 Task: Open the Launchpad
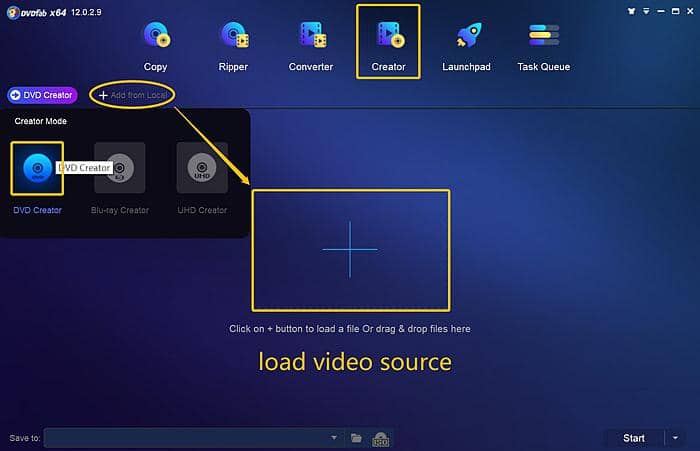point(466,46)
